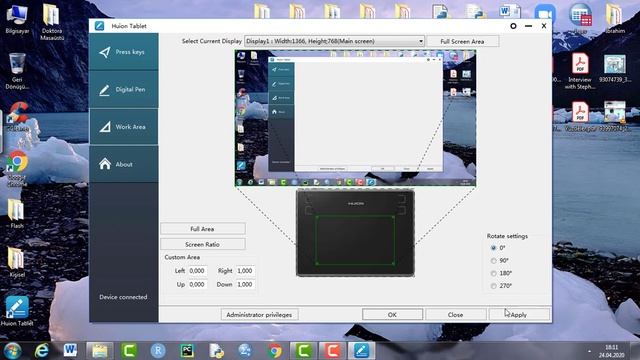Apply the work area settings
Image resolution: width=640 pixels, height=360 pixels.
[519, 315]
